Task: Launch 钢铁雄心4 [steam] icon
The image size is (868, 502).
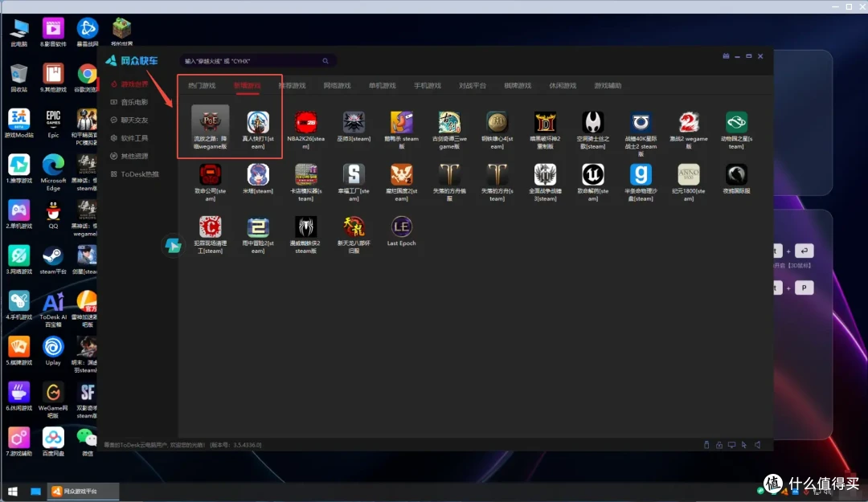Action: (x=497, y=122)
